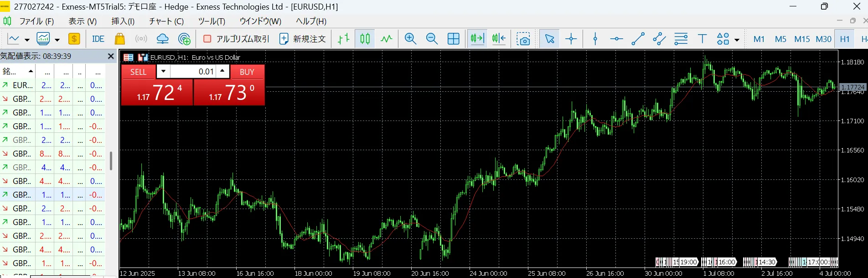Screen dimensions: 868x278
Task: Select the crosshair tool
Action: click(x=571, y=39)
